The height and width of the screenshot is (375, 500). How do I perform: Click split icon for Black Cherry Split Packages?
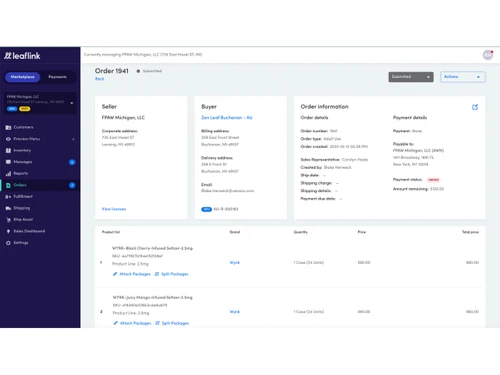coord(157,274)
